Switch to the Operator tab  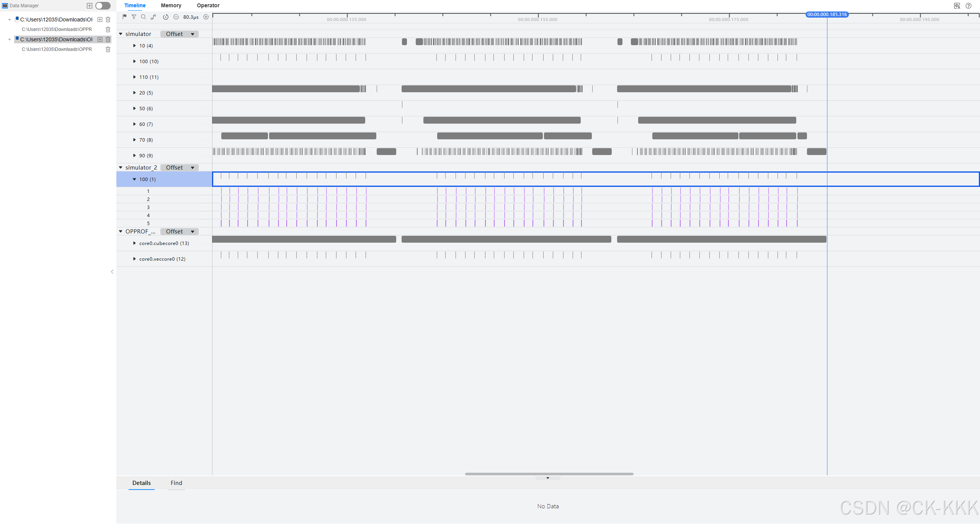[x=208, y=5]
